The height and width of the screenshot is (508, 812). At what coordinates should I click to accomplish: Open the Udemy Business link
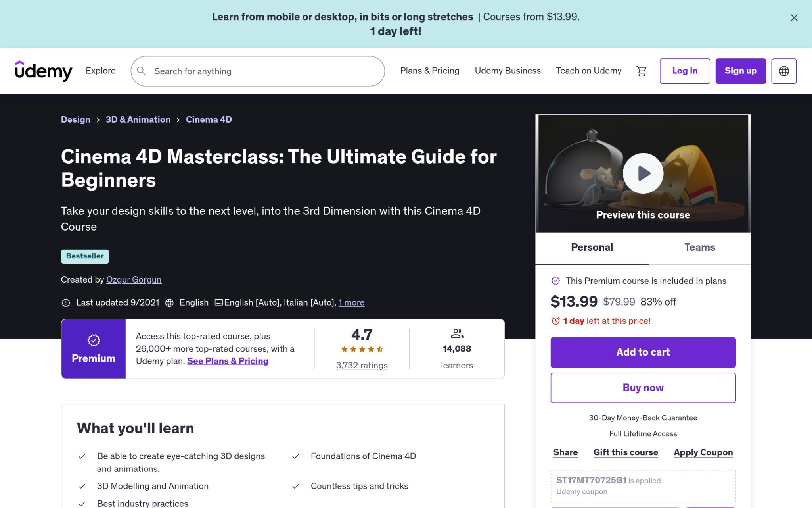point(507,71)
